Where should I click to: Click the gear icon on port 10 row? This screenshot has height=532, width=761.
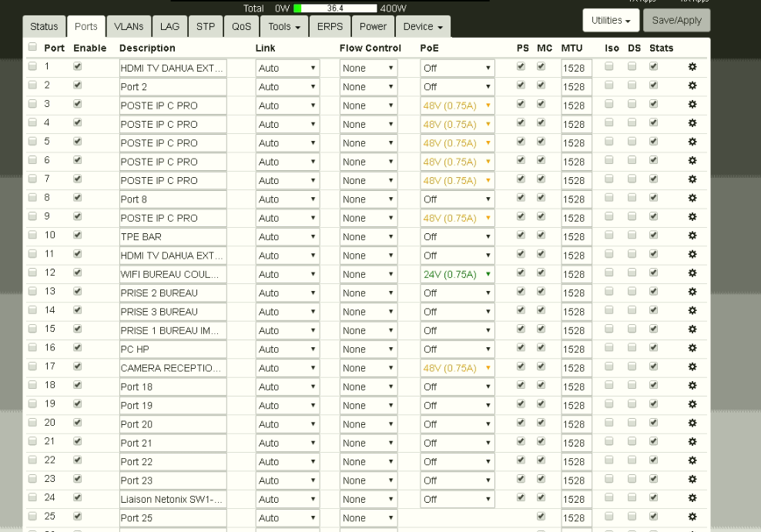[692, 236]
